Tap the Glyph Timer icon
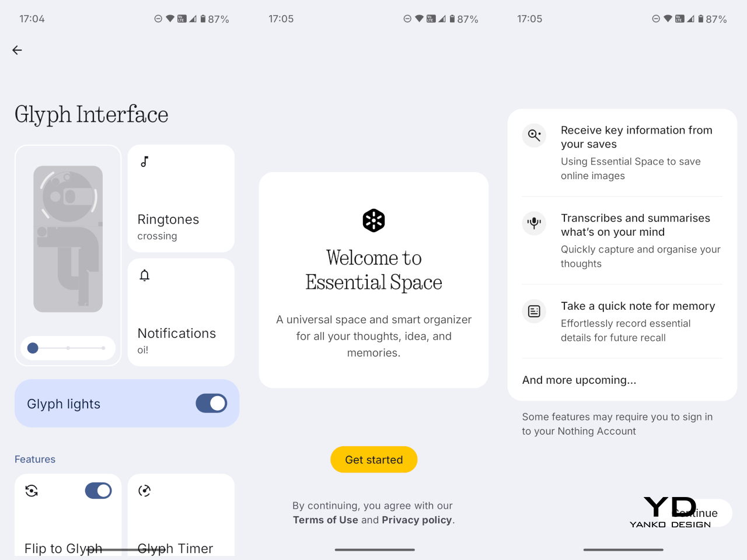This screenshot has height=560, width=747. pos(145,491)
